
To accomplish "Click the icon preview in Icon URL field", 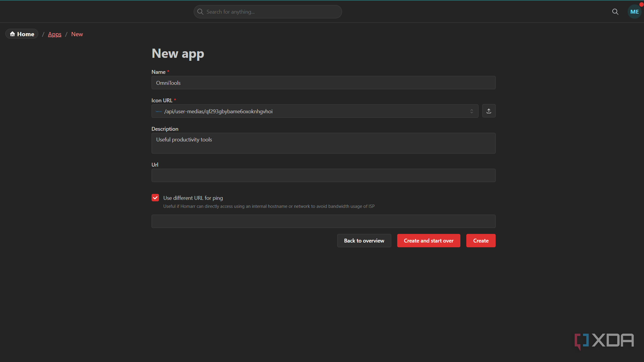I will click(159, 111).
